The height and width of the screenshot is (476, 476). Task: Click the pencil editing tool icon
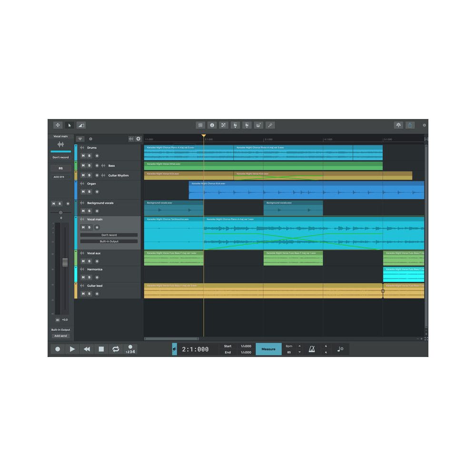coord(270,125)
